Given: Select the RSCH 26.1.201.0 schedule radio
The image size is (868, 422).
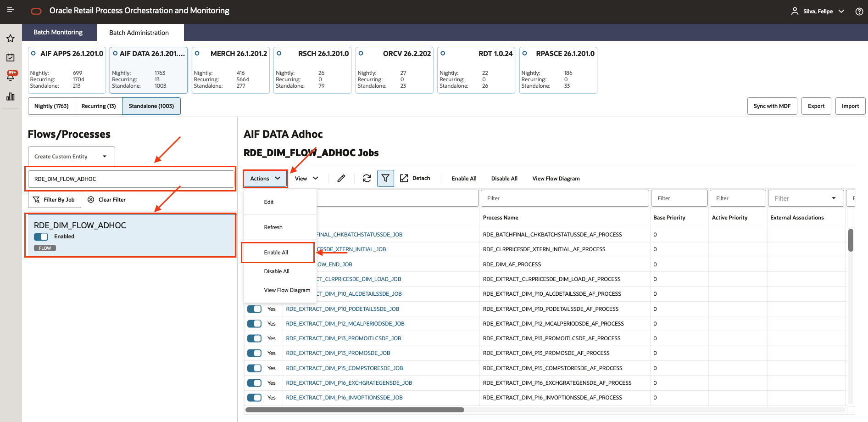Looking at the screenshot, I should [279, 54].
